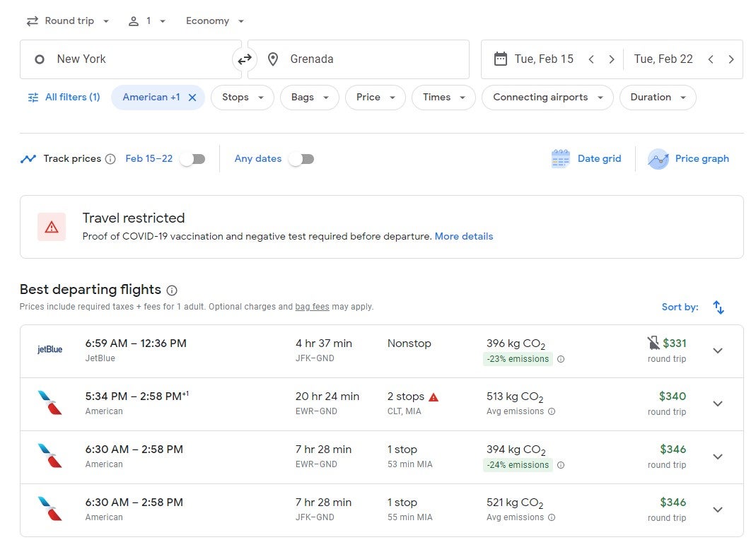The image size is (756, 552).
Task: Expand details for the nonstop JetBlue flight
Action: (x=718, y=350)
